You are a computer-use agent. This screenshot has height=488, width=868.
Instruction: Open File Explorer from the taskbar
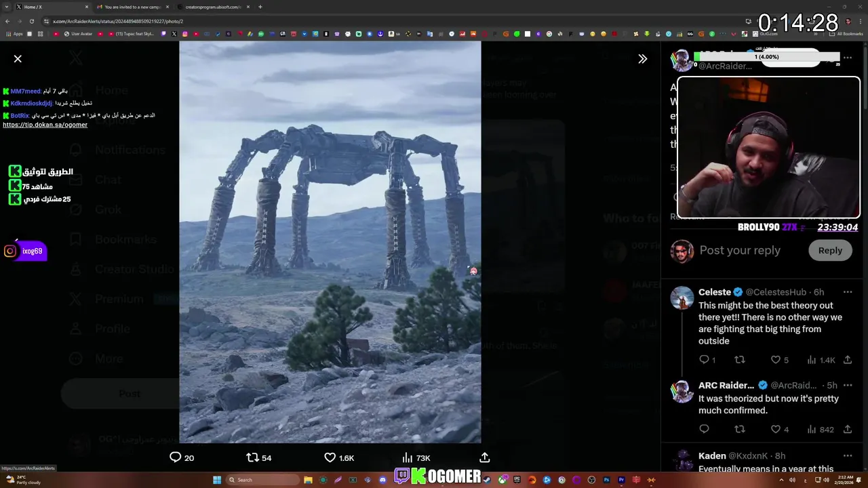pos(308,480)
